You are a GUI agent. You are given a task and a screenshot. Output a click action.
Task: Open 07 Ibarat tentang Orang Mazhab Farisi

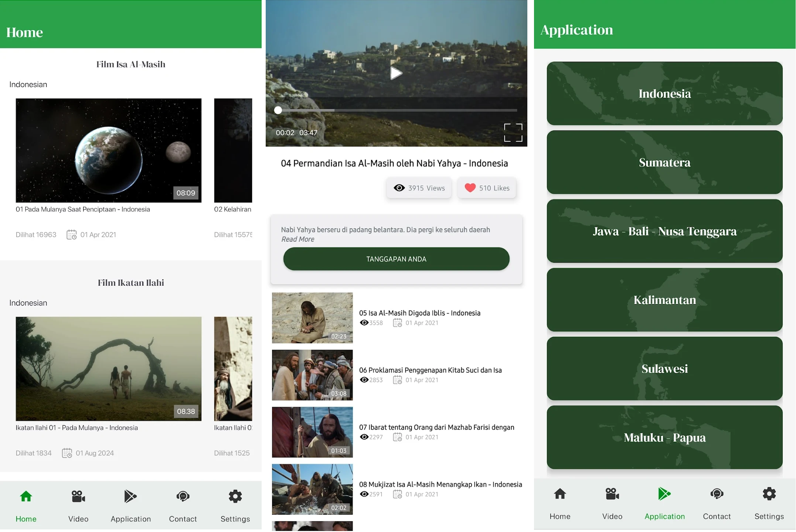[436, 427]
